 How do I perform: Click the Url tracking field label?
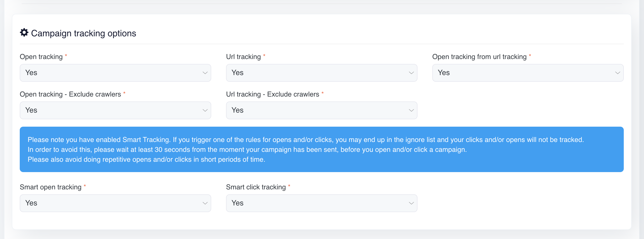244,57
